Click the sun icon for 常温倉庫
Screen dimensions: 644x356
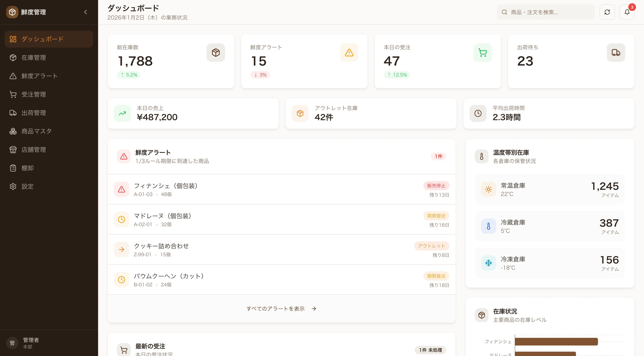(x=488, y=189)
